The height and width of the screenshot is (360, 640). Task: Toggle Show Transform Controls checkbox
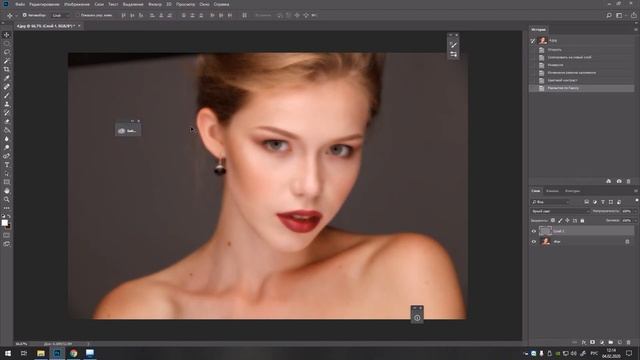(77, 15)
